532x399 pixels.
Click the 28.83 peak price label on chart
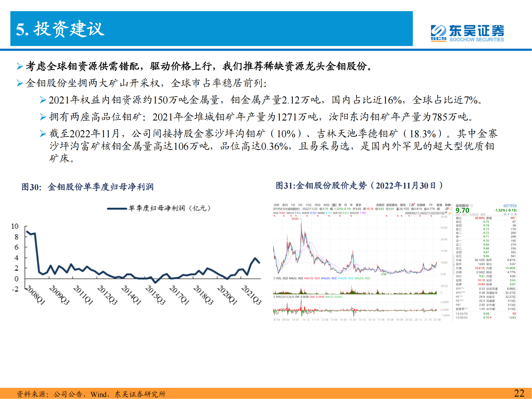click(x=295, y=219)
